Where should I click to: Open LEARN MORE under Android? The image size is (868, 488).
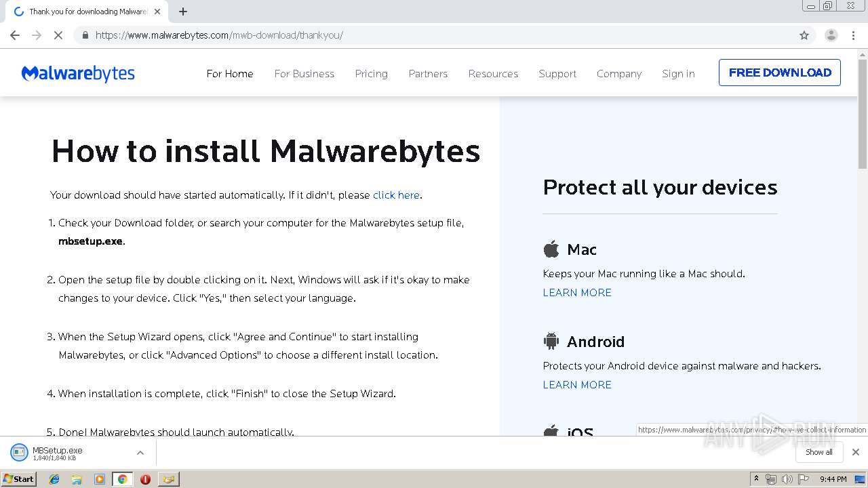(x=577, y=385)
